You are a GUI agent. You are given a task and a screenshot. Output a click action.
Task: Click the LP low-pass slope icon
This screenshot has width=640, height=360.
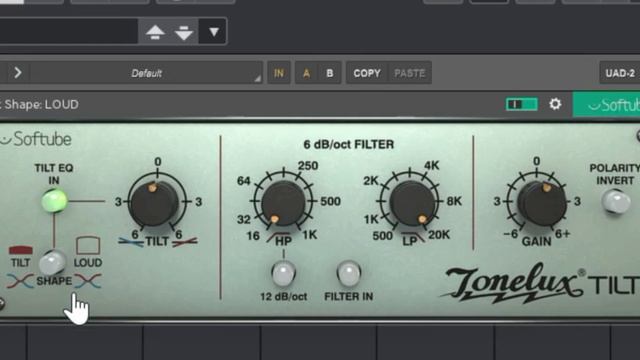click(413, 237)
